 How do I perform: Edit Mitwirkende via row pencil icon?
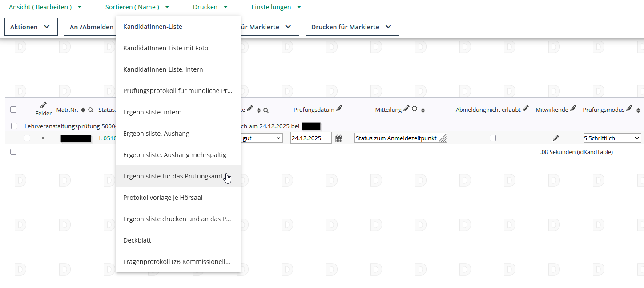(555, 138)
